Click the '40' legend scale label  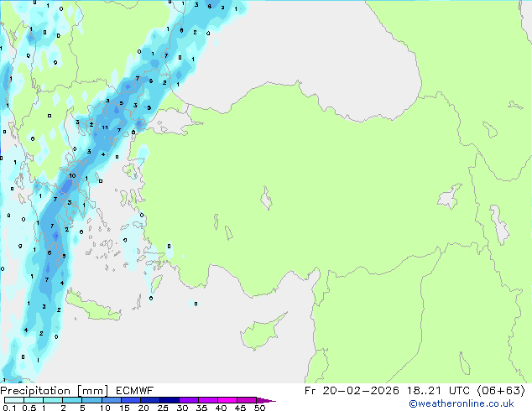(221, 408)
